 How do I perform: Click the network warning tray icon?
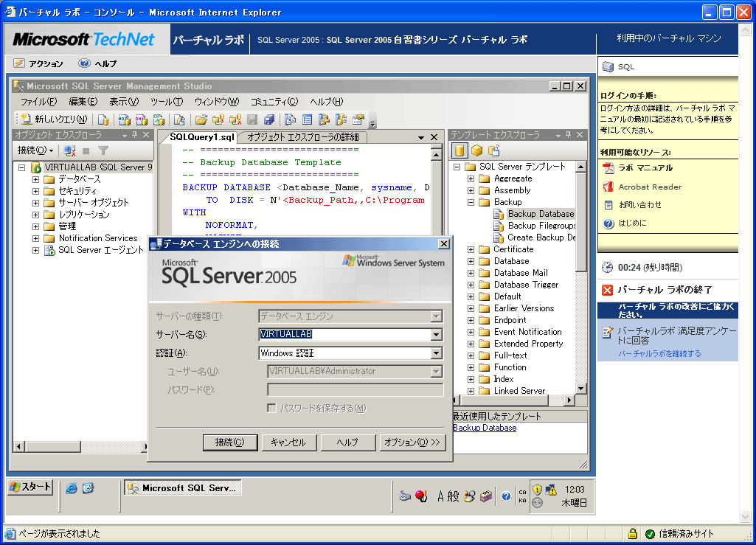551,490
